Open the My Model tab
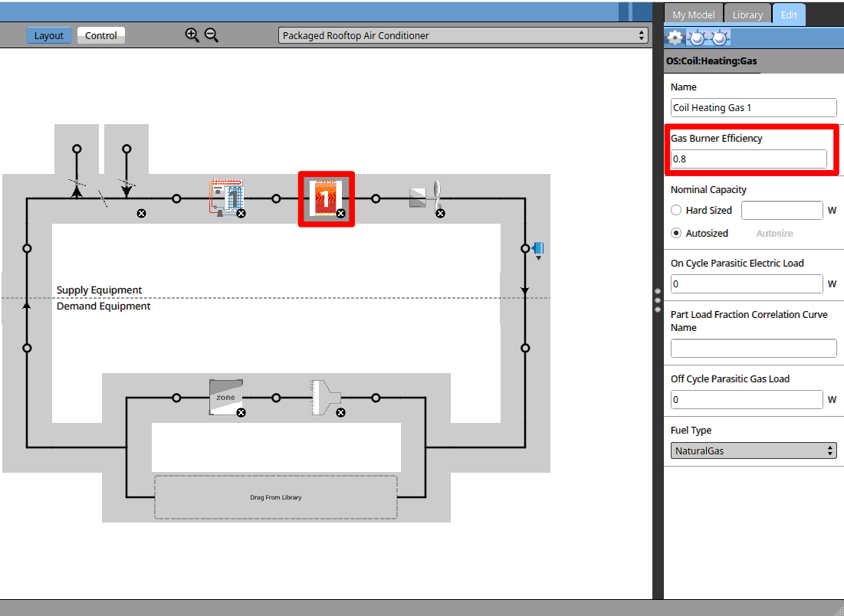This screenshot has width=844, height=616. pos(694,15)
